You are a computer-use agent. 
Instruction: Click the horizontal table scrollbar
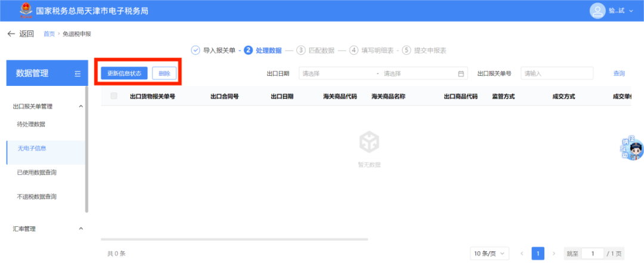coord(234,239)
